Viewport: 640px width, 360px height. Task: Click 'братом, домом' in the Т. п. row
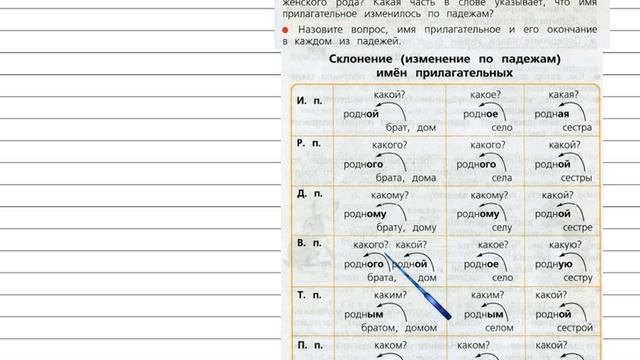tap(399, 328)
